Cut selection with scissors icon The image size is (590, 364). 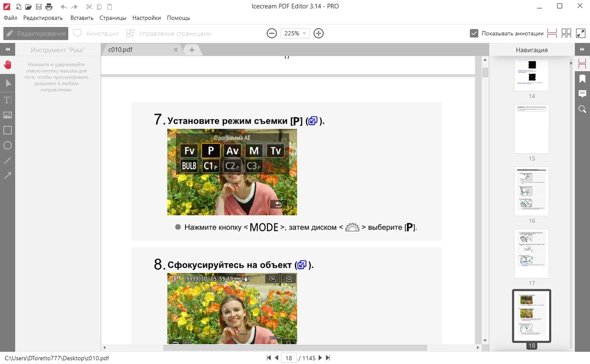click(88, 6)
